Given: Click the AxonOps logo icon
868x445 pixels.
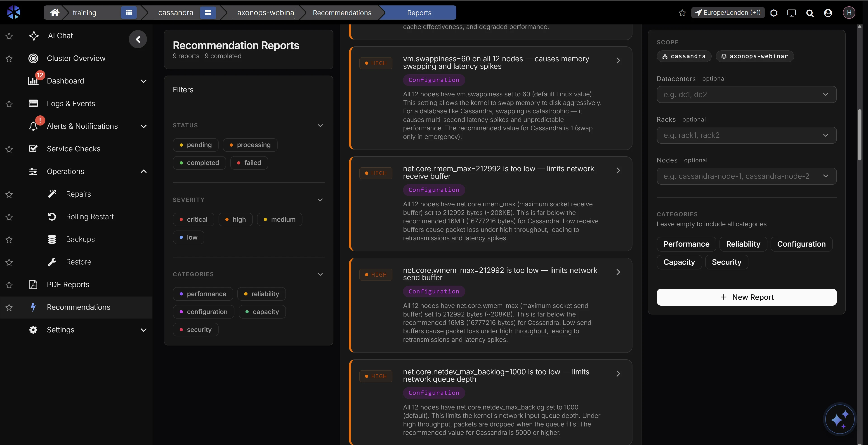Looking at the screenshot, I should tap(14, 12).
